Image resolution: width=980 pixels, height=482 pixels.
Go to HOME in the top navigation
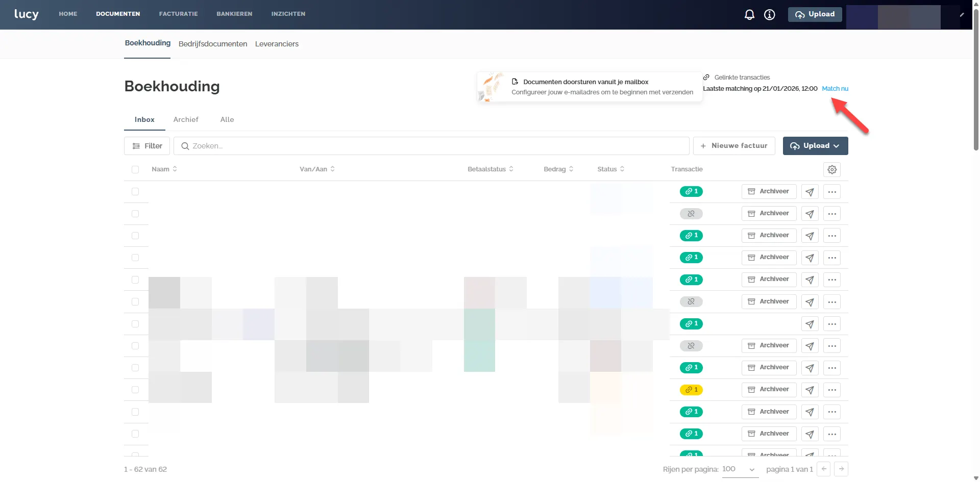[x=68, y=14]
